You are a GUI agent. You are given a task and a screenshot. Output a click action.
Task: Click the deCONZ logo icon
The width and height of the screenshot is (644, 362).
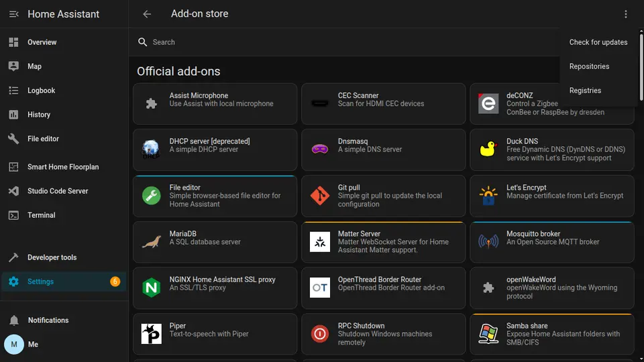488,103
